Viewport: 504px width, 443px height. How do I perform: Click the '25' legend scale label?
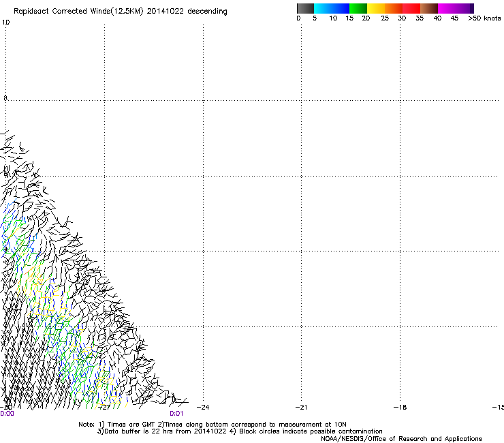pos(385,18)
